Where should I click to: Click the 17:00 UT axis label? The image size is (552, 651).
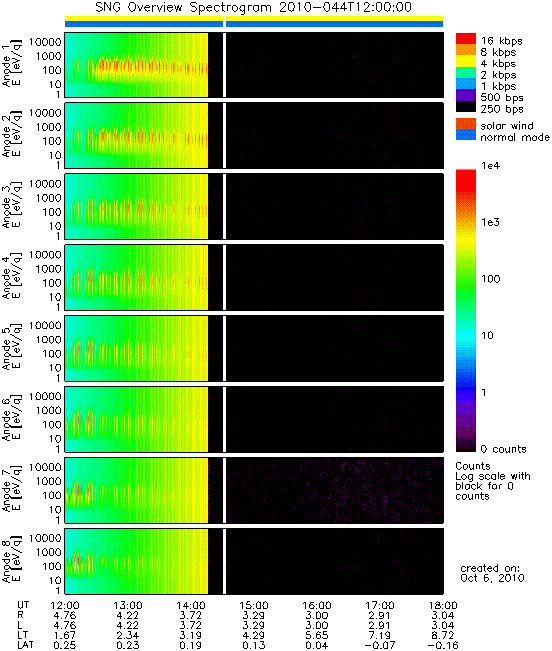pos(380,605)
